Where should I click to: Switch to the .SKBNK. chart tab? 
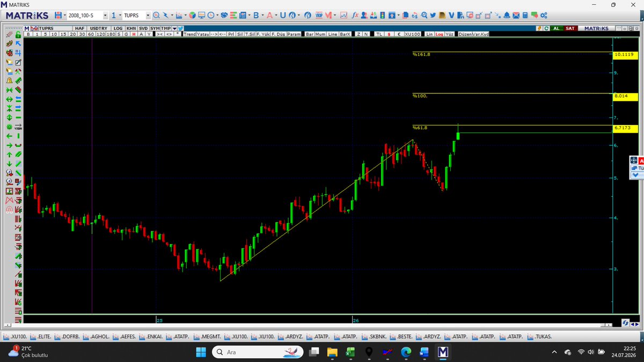click(x=374, y=337)
